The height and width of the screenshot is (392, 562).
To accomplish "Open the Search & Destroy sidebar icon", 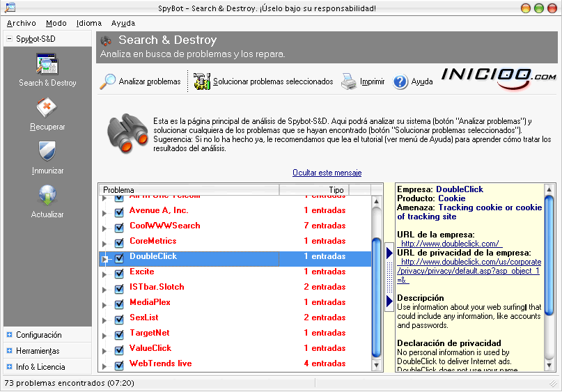I will 47,64.
